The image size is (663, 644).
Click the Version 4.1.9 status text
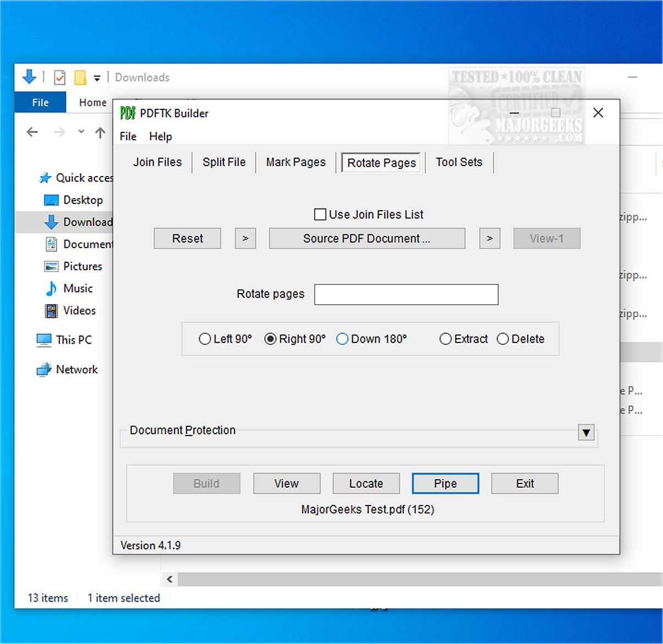[x=151, y=546]
